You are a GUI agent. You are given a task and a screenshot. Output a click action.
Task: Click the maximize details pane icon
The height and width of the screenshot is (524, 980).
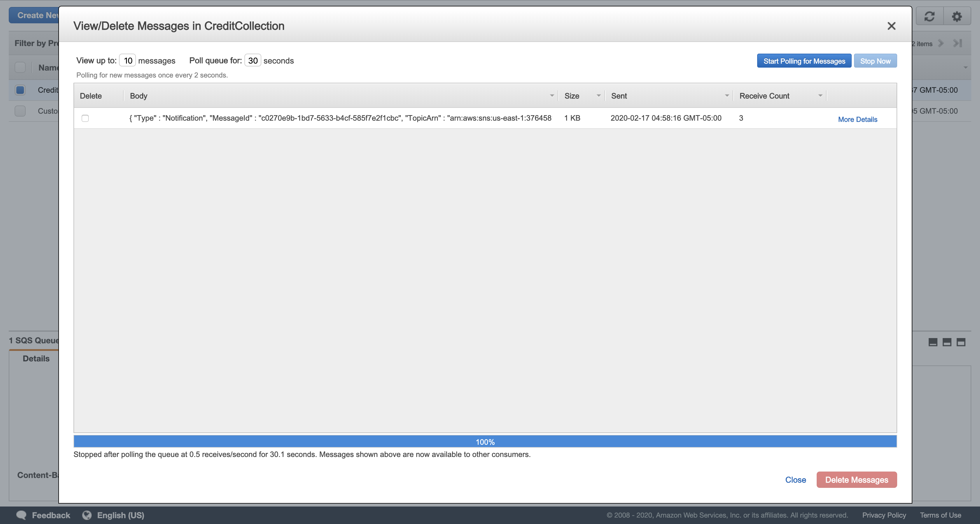961,342
